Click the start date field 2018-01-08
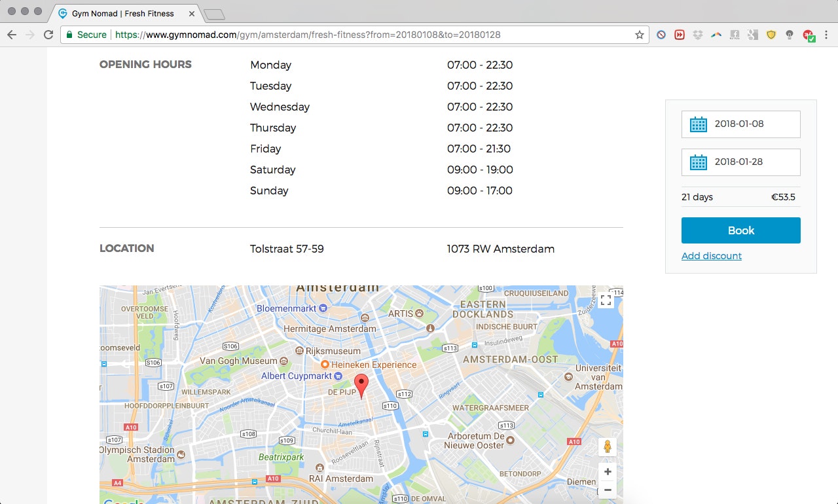Screen dimensions: 838x504 [741, 124]
